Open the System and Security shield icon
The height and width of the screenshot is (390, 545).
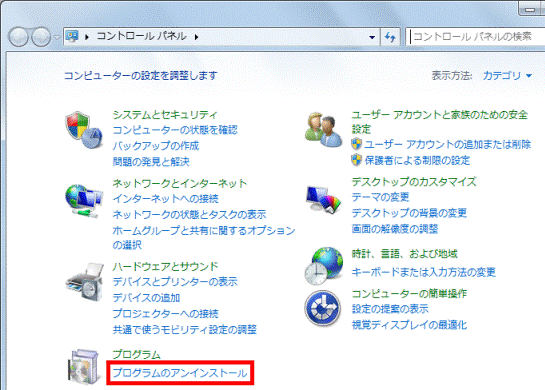click(x=84, y=130)
